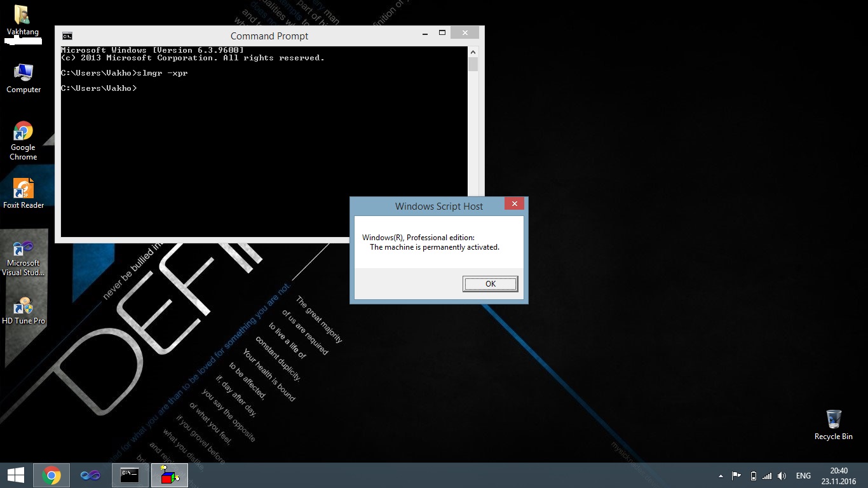Select the Google Chrome desktop shortcut
Viewport: 868px width, 488px height.
[x=24, y=140]
